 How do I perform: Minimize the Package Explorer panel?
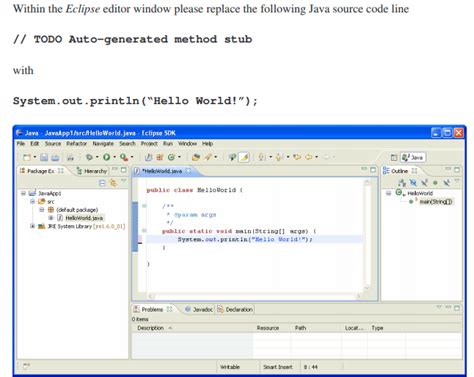click(115, 169)
